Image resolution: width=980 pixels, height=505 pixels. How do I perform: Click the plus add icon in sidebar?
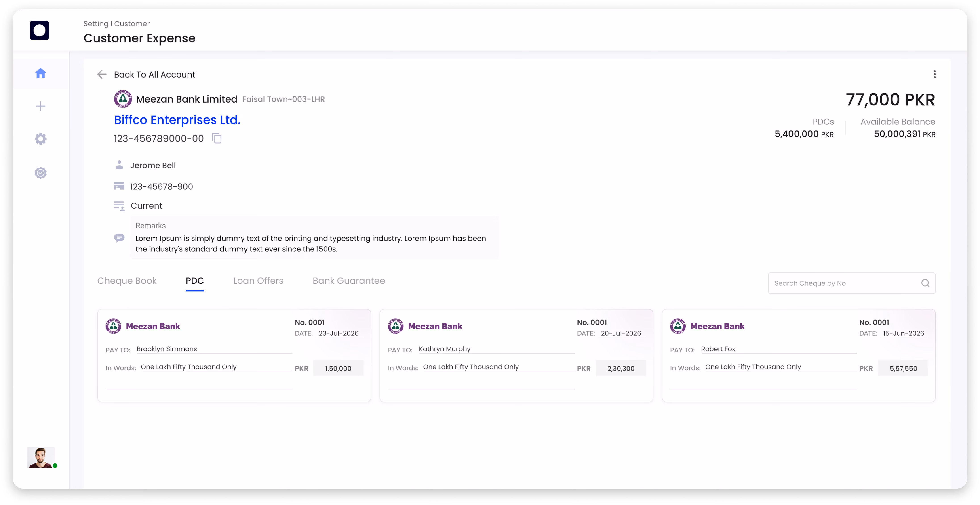40,106
